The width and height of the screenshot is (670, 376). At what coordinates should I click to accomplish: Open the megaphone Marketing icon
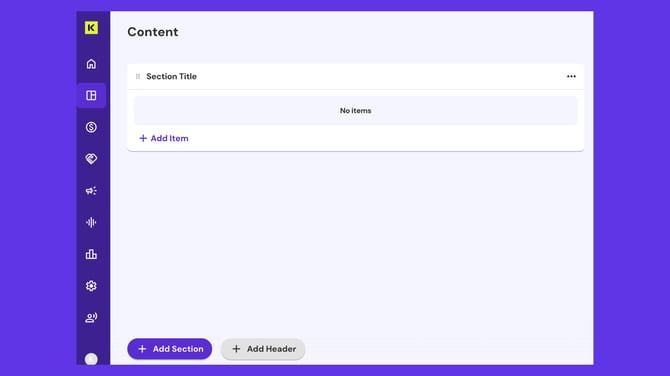91,191
